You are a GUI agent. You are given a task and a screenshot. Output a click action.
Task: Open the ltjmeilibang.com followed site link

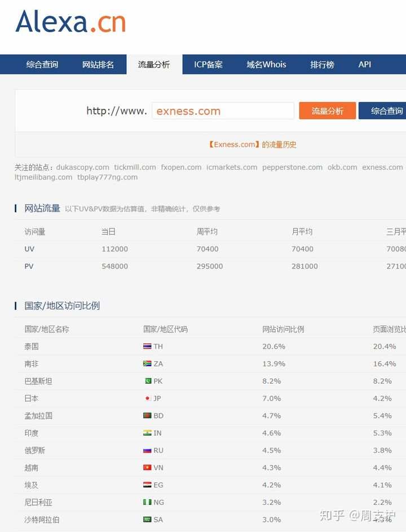(x=43, y=177)
